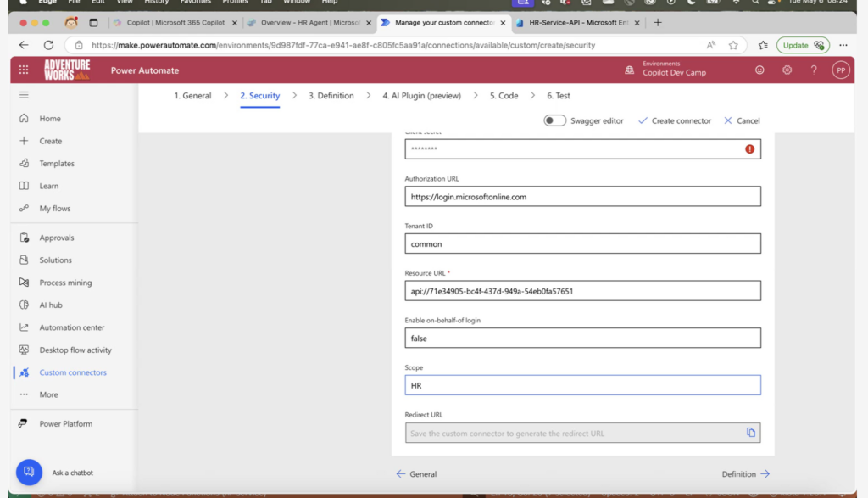Image resolution: width=868 pixels, height=498 pixels.
Task: Open My flows in sidebar
Action: click(55, 209)
